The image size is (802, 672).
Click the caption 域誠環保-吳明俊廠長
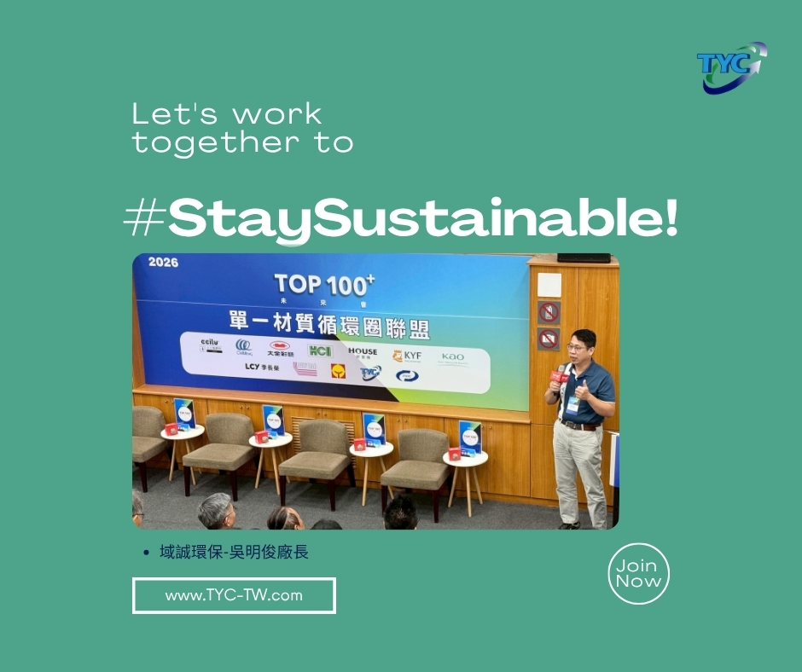click(x=234, y=553)
